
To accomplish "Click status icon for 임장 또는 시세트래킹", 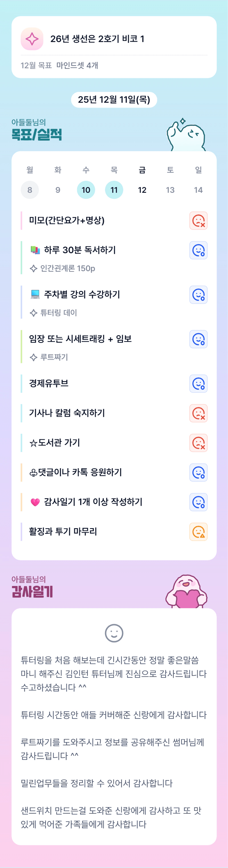I will click(x=199, y=339).
